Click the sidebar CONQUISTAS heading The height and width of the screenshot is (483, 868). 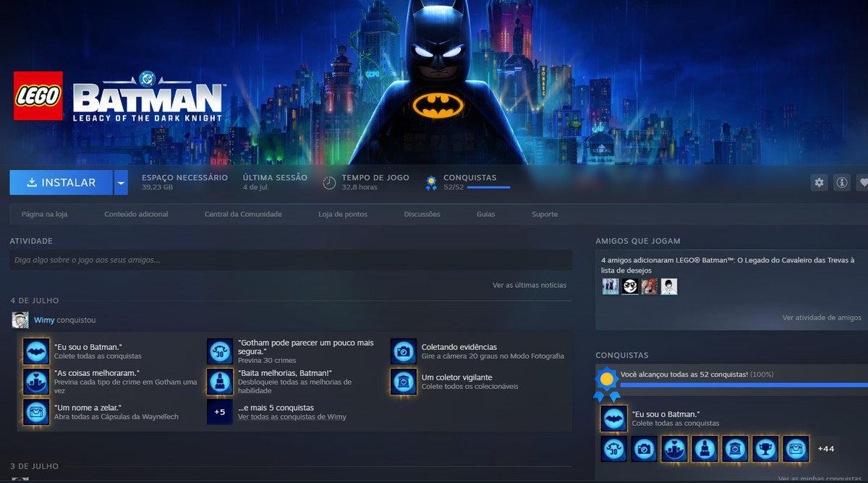(x=622, y=355)
